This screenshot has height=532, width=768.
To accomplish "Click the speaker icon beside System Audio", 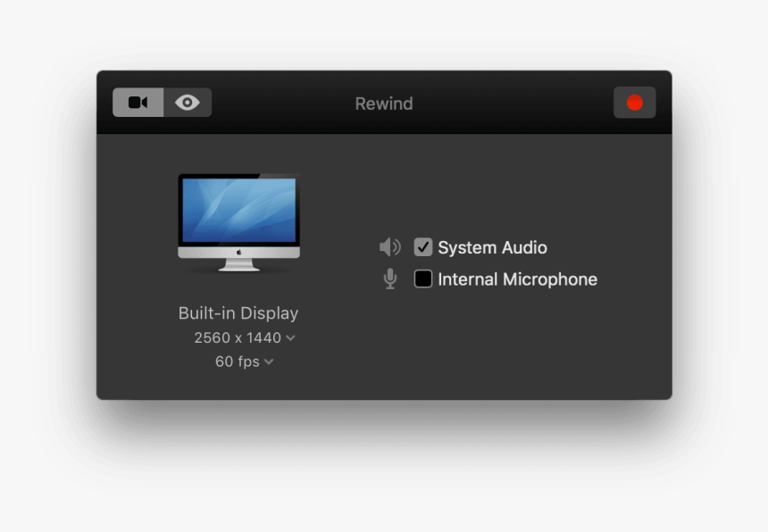I will pyautogui.click(x=390, y=247).
